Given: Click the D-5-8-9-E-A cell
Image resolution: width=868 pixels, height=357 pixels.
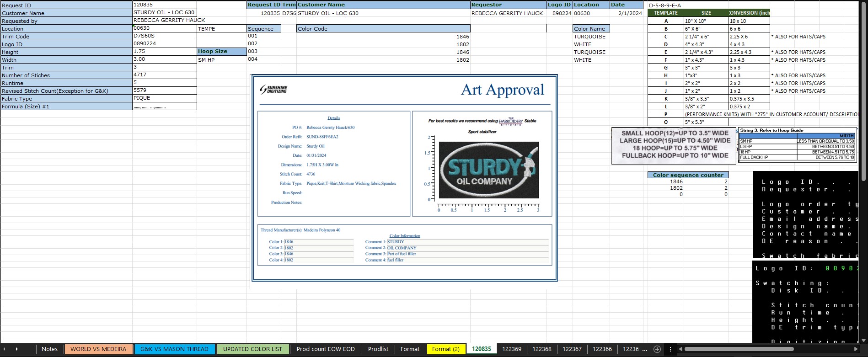Looking at the screenshot, I should [x=665, y=5].
